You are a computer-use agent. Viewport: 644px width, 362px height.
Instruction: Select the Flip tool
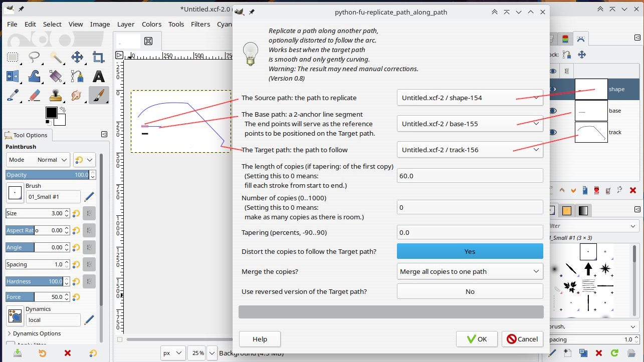tap(13, 76)
